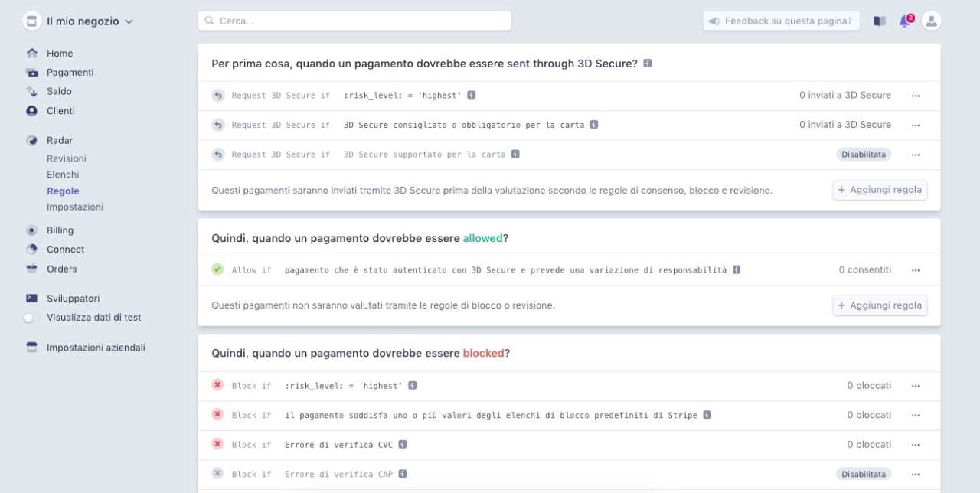Toggle 'Visualizza dati di test' switch
980x493 pixels.
coord(31,318)
